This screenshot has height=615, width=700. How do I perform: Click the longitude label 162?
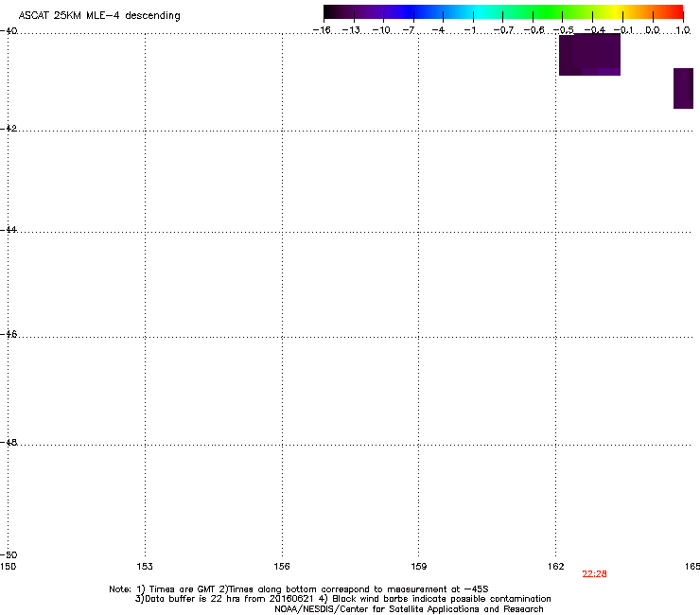click(x=556, y=567)
